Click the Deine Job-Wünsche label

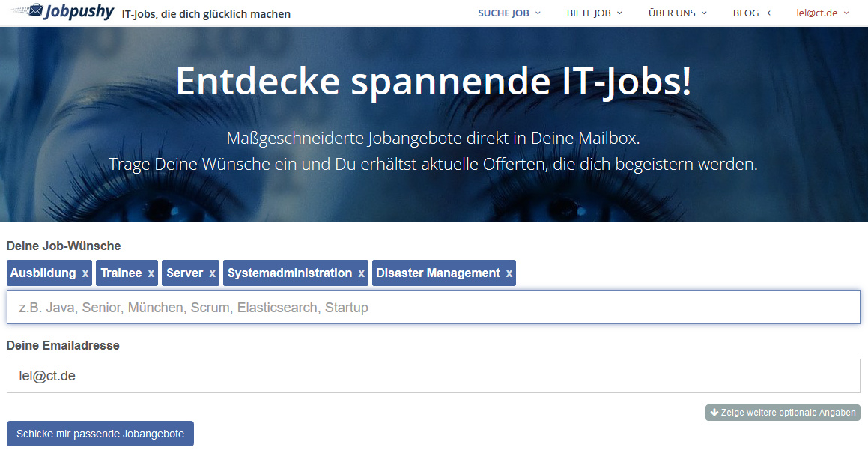coord(64,246)
